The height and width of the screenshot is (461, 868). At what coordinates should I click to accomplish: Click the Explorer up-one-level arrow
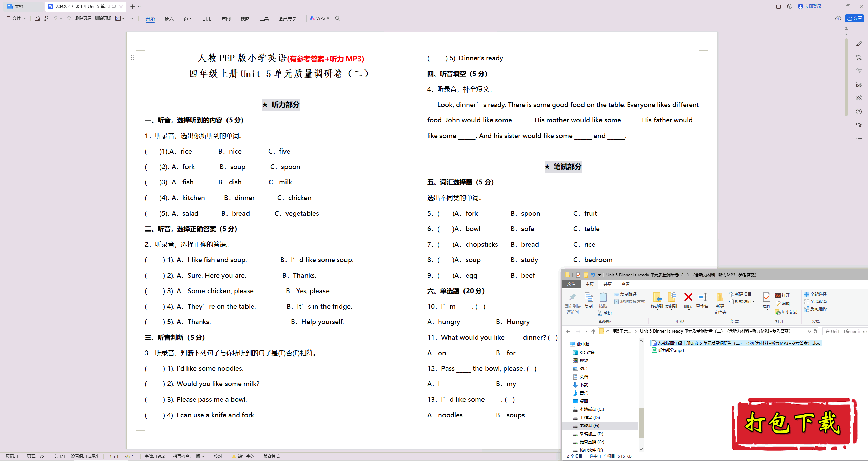[593, 331]
